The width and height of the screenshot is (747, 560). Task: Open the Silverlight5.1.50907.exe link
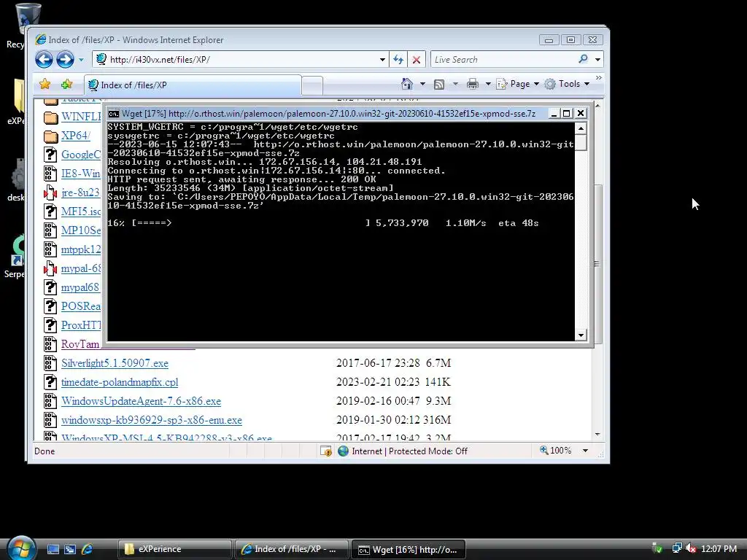(x=115, y=363)
